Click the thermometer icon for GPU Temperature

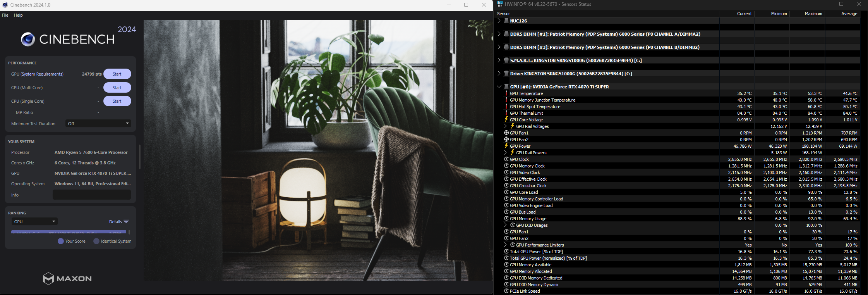(x=506, y=93)
